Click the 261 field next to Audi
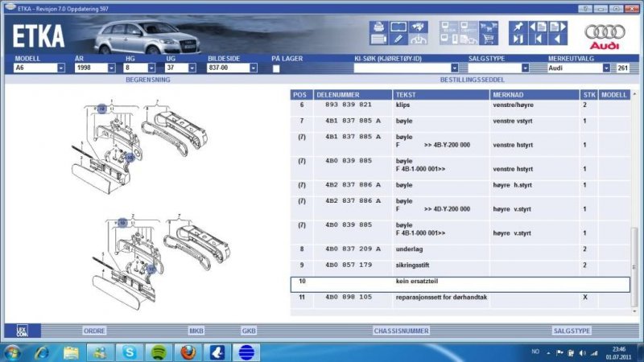This screenshot has height=362, width=644. pyautogui.click(x=622, y=68)
